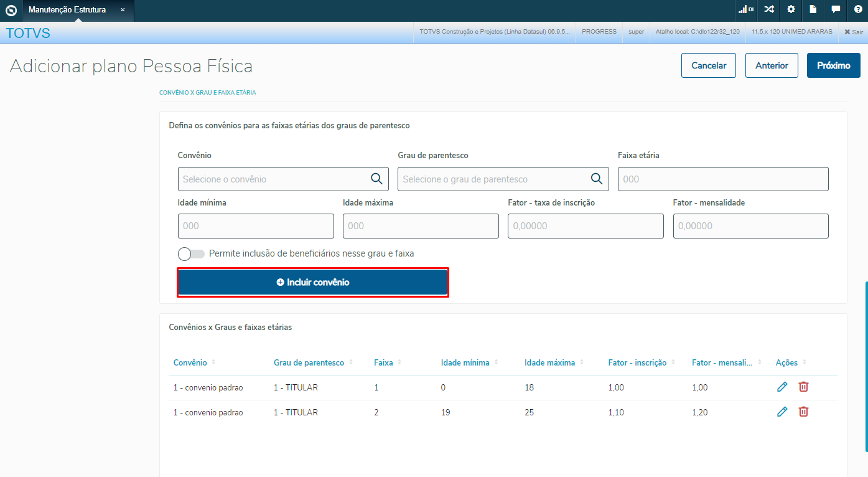Viewport: 868px width, 477px height.
Task: Open the chat message icon
Action: (836, 9)
